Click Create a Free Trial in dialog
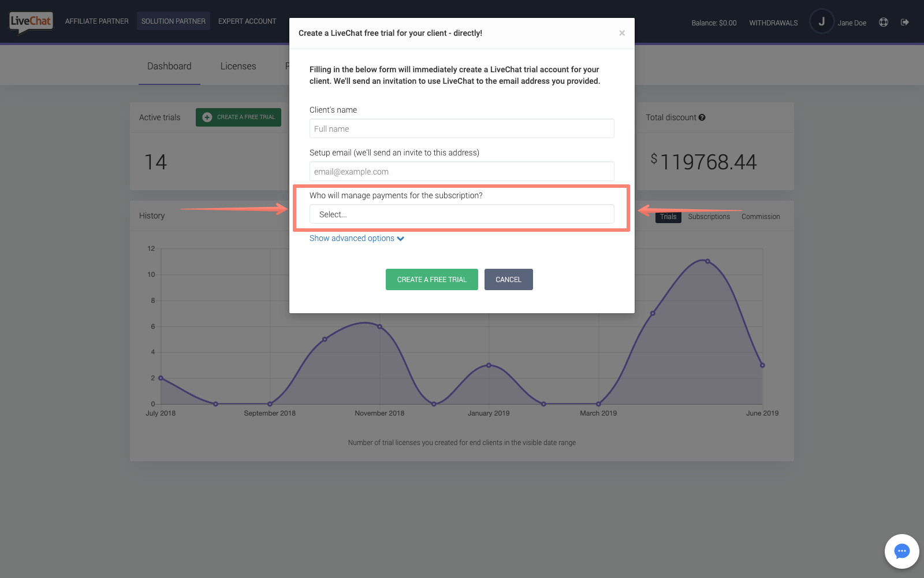This screenshot has height=578, width=924. click(431, 279)
